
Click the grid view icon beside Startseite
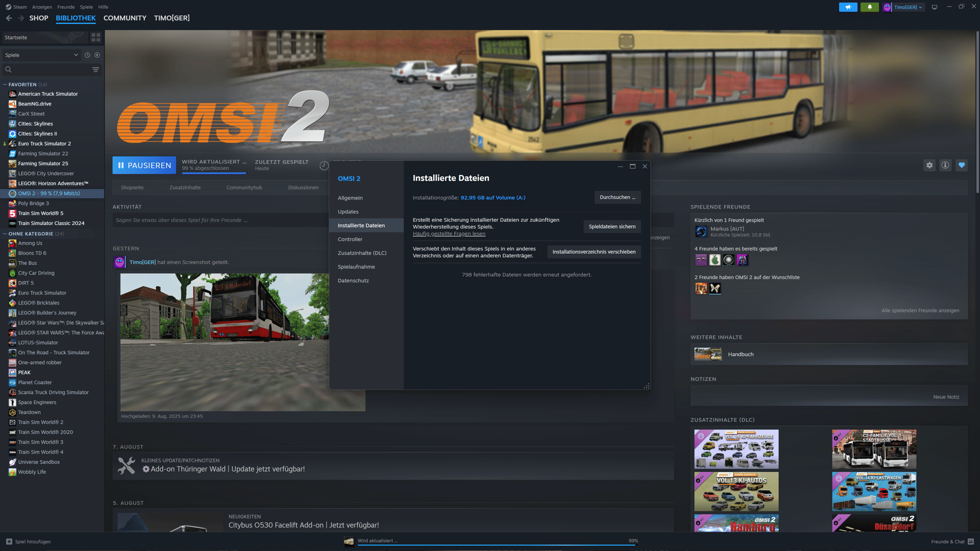pyautogui.click(x=95, y=37)
